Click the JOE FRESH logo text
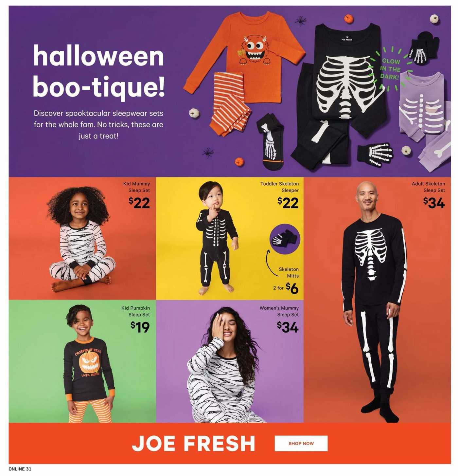The height and width of the screenshot is (476, 458). point(193,443)
